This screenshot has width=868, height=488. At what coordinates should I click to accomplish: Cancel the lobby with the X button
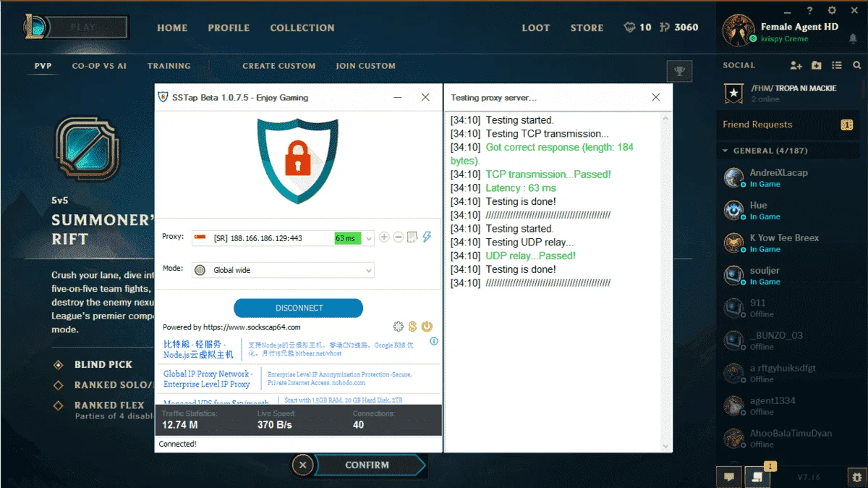click(303, 465)
